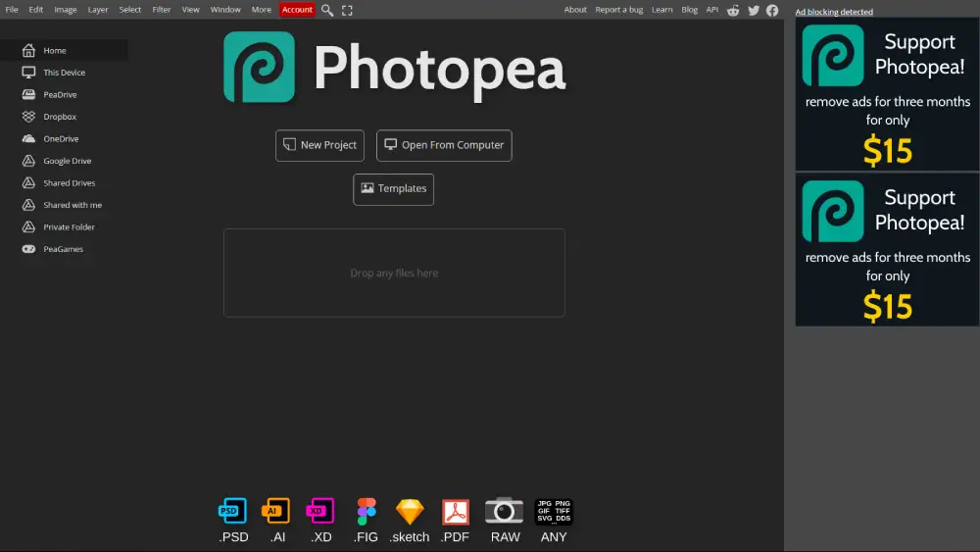Open the API link
This screenshot has width=980, height=552.
(x=711, y=10)
